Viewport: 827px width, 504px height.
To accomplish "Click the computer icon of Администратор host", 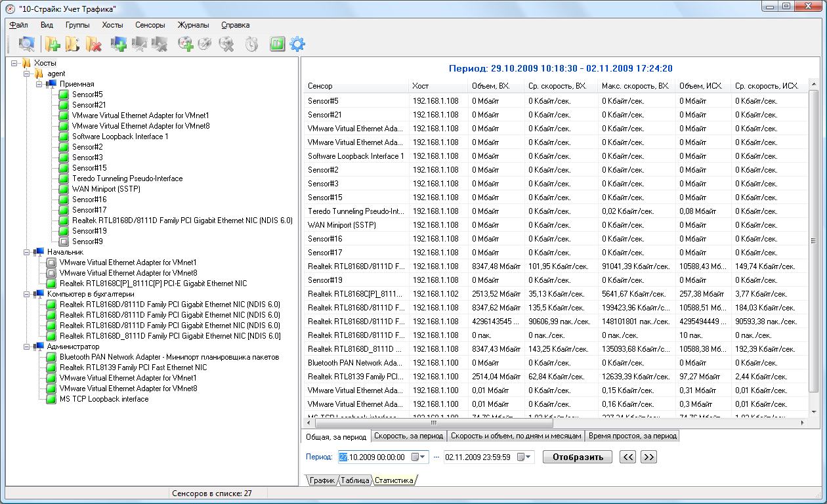I will (39, 346).
